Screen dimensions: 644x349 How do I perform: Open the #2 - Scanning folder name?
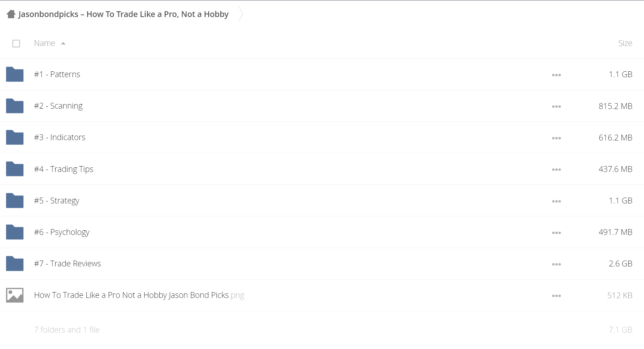pos(58,106)
